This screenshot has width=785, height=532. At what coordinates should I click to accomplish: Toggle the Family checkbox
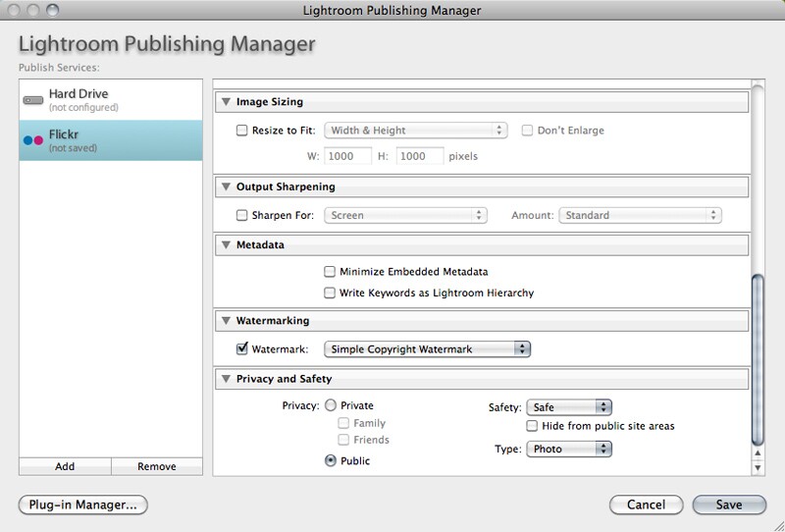pos(343,423)
